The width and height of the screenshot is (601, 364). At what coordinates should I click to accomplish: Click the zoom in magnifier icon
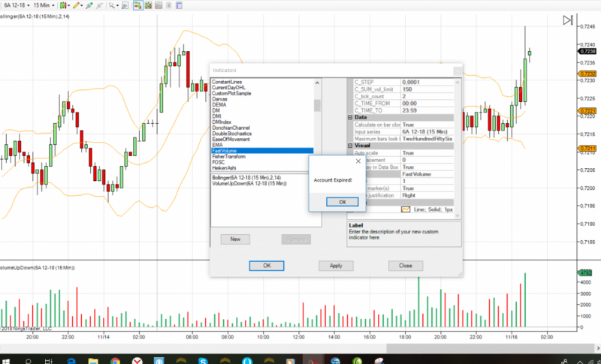pos(89,5)
